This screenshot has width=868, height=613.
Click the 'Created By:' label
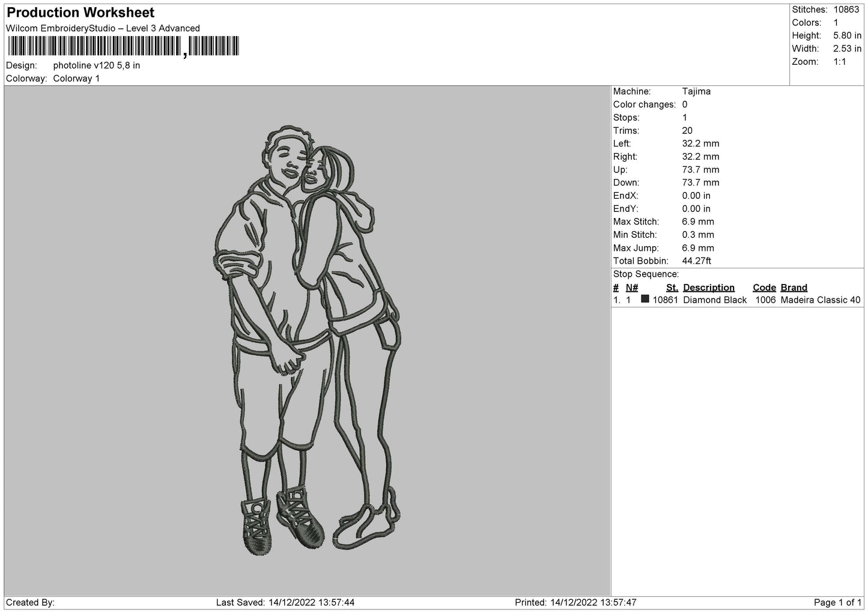click(x=30, y=603)
